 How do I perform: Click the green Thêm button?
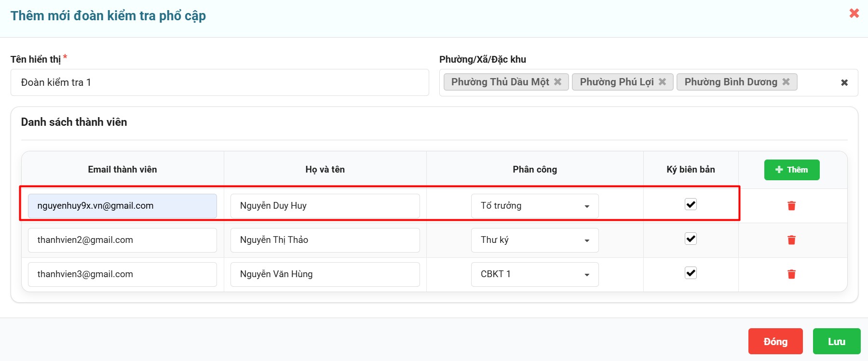click(791, 170)
